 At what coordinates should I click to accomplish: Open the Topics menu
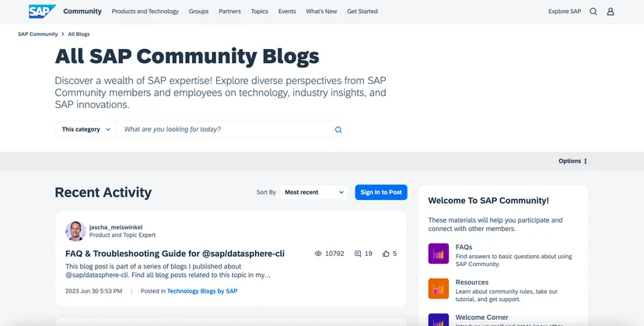pyautogui.click(x=260, y=12)
